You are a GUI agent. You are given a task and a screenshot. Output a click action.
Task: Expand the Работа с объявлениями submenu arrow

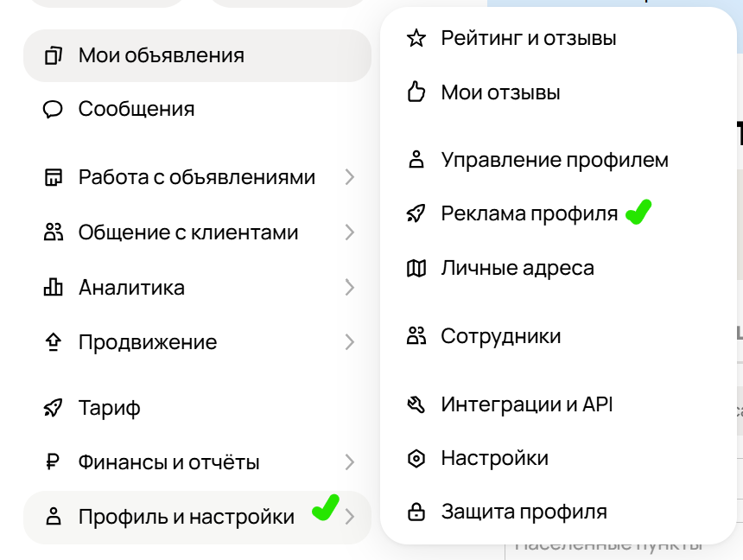coord(349,177)
